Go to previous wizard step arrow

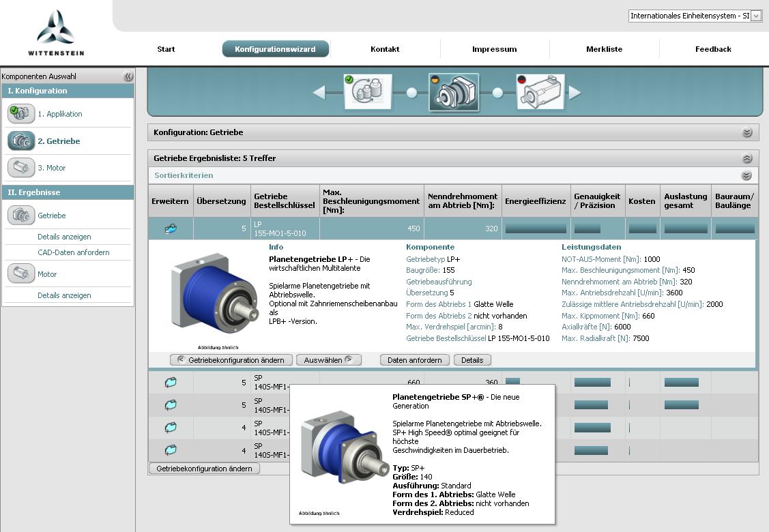(319, 93)
